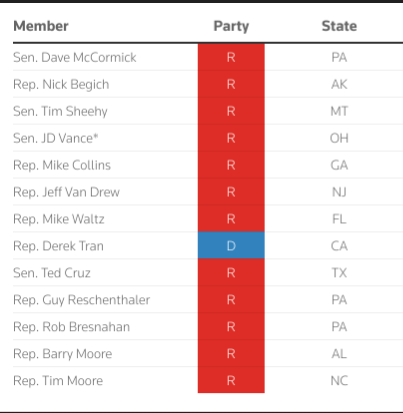Select Rep. Mike Collins name
This screenshot has width=403, height=413.
click(x=62, y=165)
